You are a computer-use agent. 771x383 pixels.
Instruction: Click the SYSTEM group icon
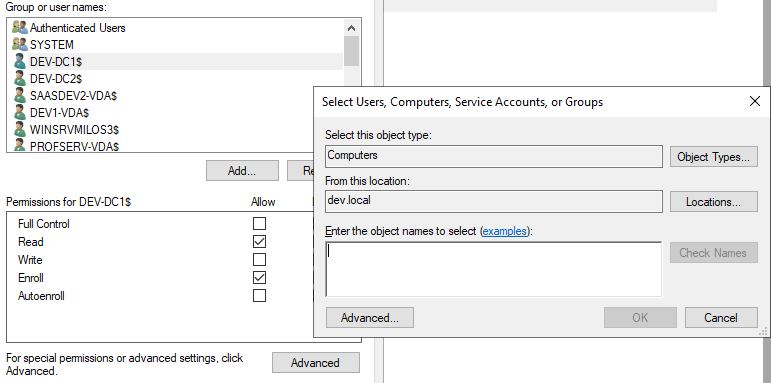pyautogui.click(x=20, y=44)
